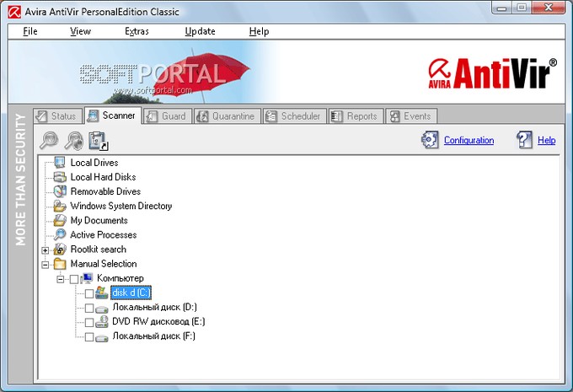Click the Active Processes magnifier icon
Image resolution: width=573 pixels, height=392 pixels.
click(x=60, y=234)
